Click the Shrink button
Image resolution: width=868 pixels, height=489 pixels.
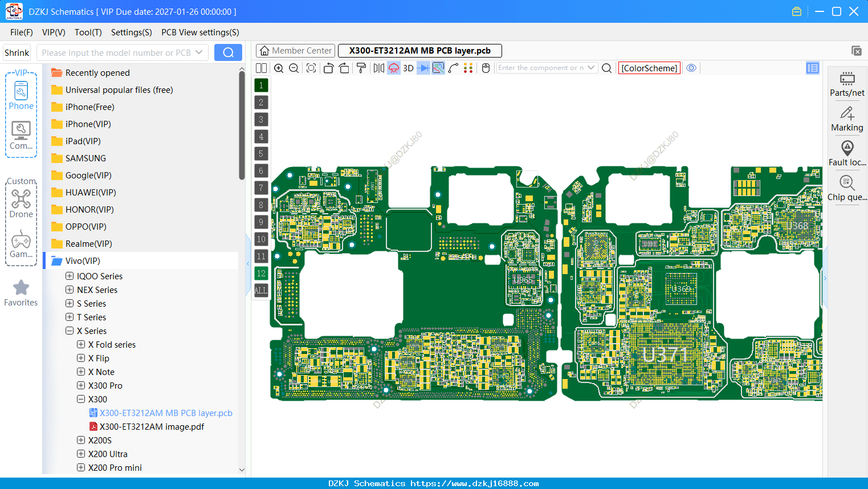[17, 52]
